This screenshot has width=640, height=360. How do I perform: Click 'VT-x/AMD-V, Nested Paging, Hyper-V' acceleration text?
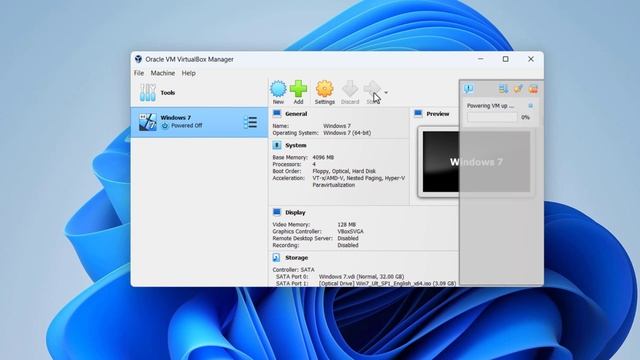(359, 178)
